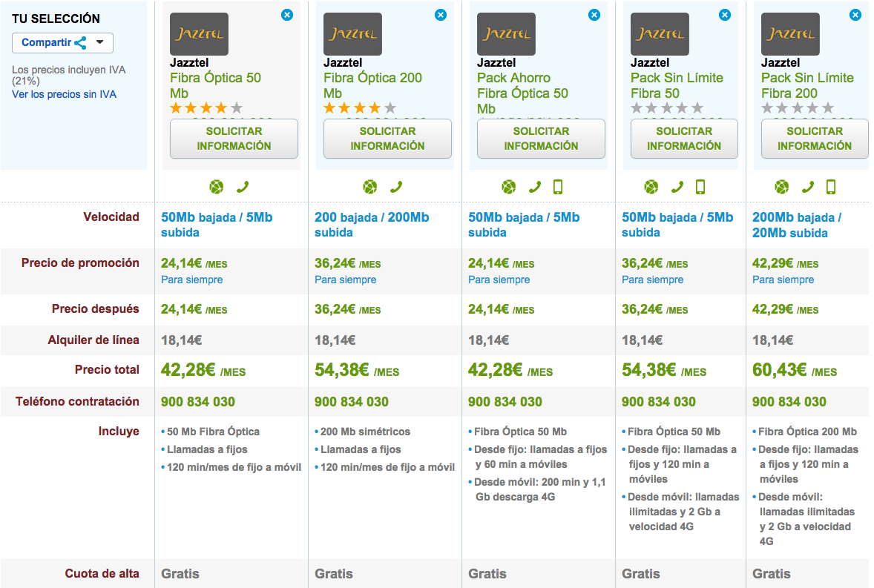Image resolution: width=874 pixels, height=588 pixels.
Task: Click the share icon next to Compartir
Action: 80,43
